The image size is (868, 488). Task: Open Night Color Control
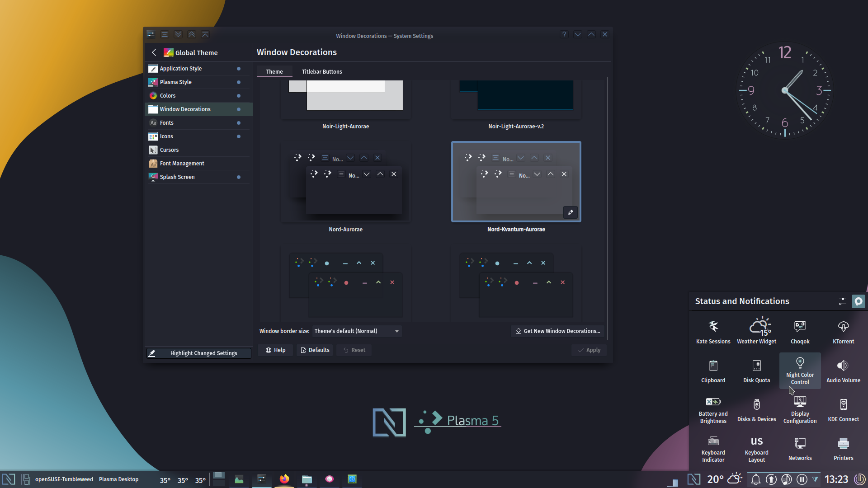[x=800, y=371]
